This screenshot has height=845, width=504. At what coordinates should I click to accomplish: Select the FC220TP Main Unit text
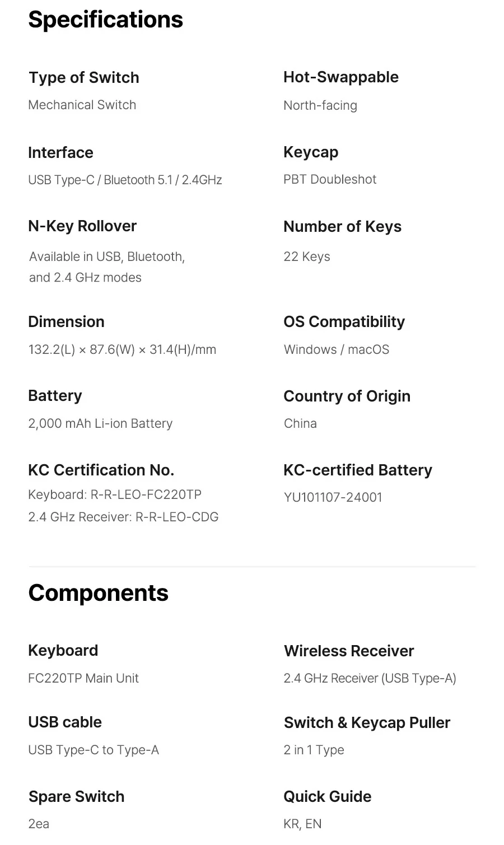coord(83,678)
